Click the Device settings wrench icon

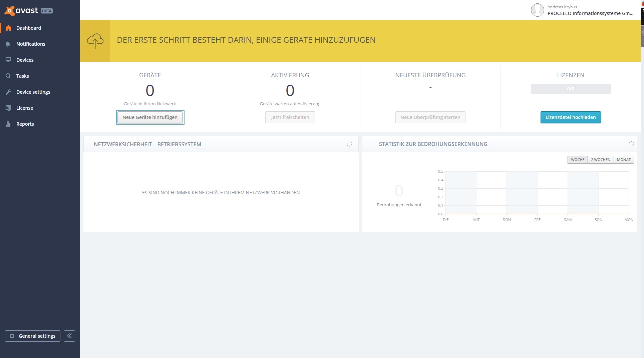tap(8, 92)
